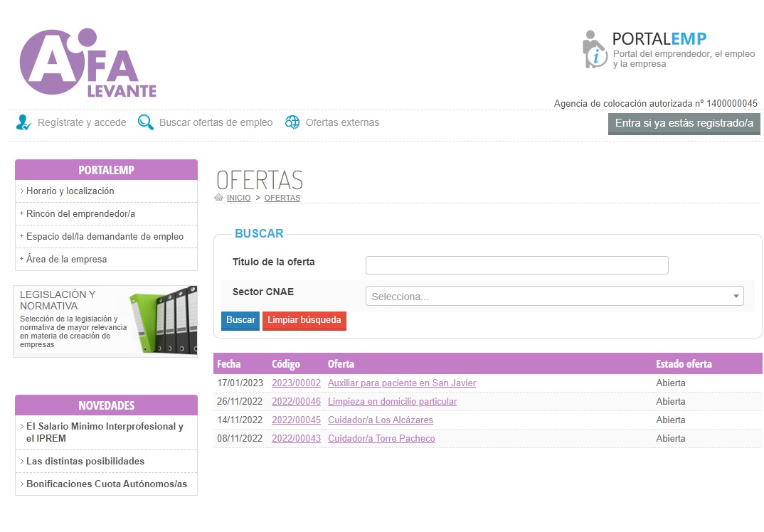Open Bonificaciones Cuota Autónomos/as news link

click(106, 484)
